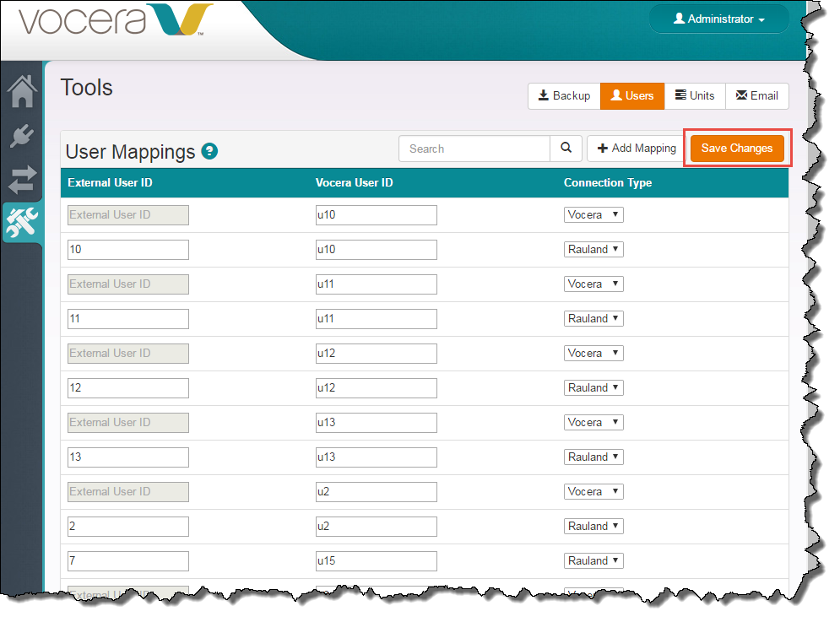This screenshot has height=622, width=840.
Task: Click the Vocera User ID column header
Action: tap(354, 182)
